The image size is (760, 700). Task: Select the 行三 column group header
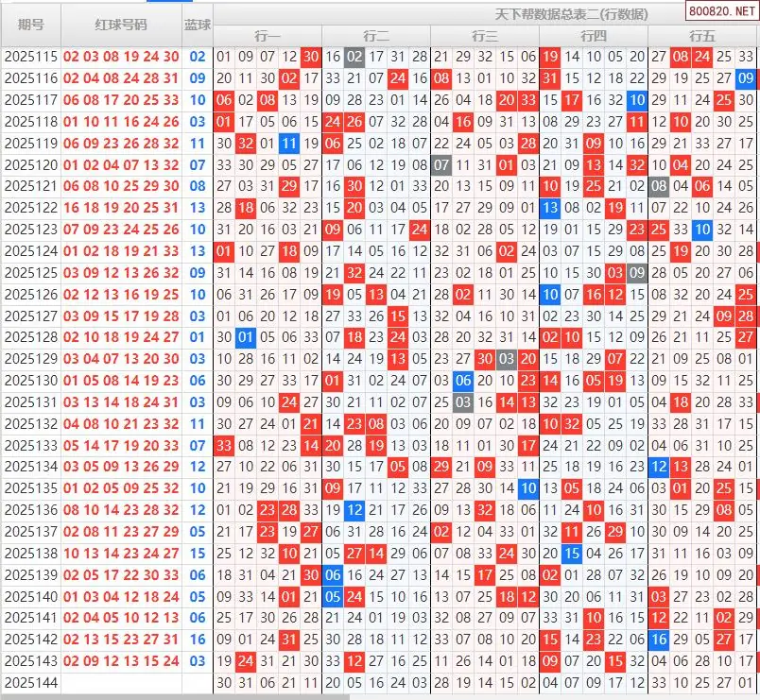485,36
